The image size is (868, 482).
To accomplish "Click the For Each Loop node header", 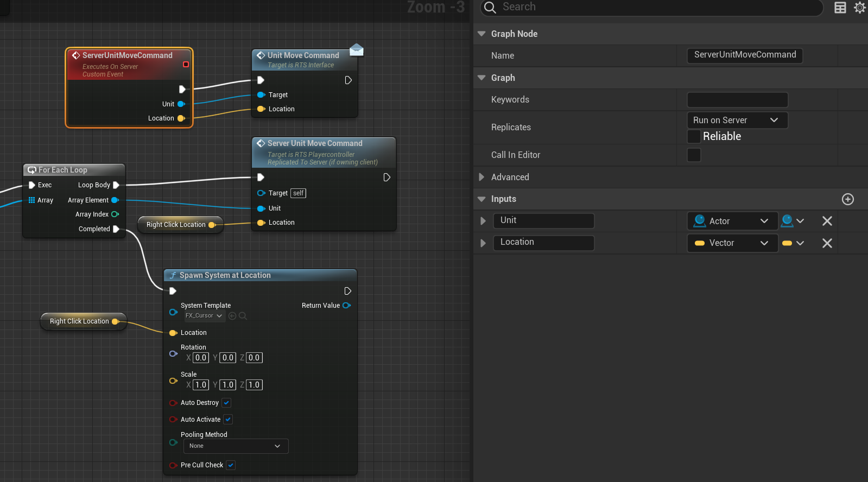I will [63, 170].
